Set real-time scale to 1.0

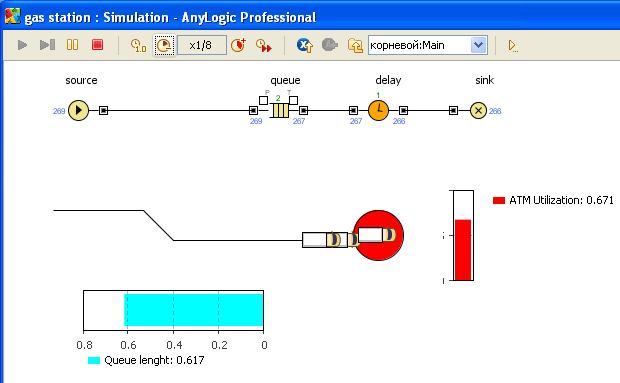[138, 45]
